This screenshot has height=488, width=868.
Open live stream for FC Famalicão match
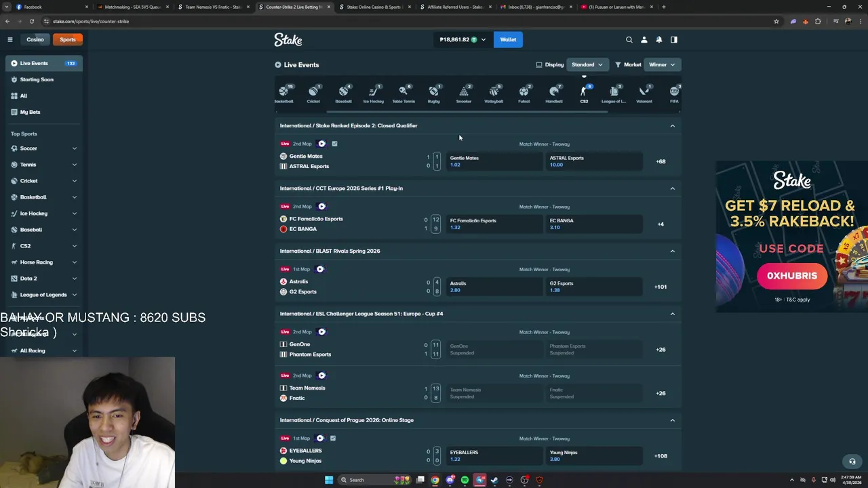pos(322,207)
